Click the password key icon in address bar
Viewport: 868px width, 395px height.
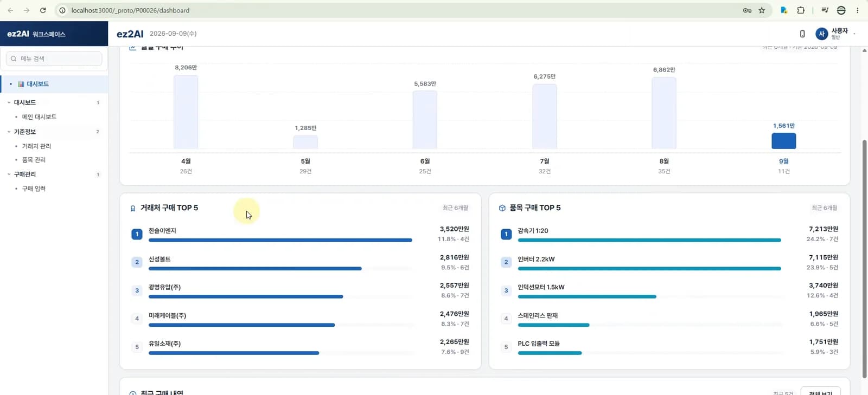(x=747, y=10)
